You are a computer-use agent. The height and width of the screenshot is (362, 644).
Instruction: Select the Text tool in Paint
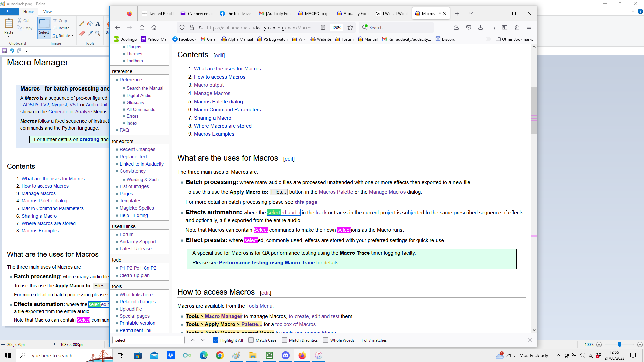(98, 23)
